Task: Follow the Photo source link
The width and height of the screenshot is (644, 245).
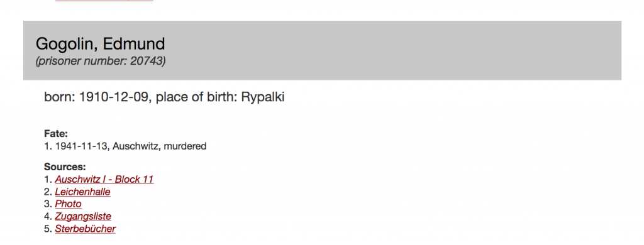Action: click(68, 204)
